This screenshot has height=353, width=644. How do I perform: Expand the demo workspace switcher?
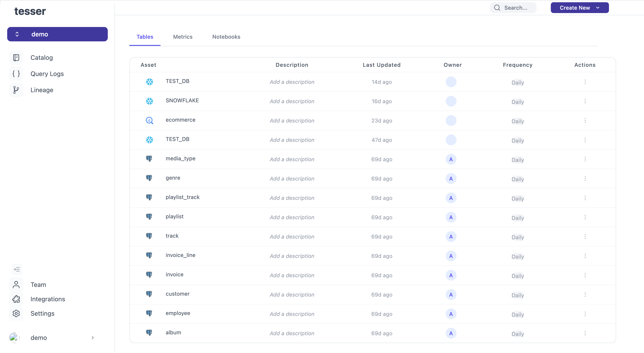tap(57, 34)
